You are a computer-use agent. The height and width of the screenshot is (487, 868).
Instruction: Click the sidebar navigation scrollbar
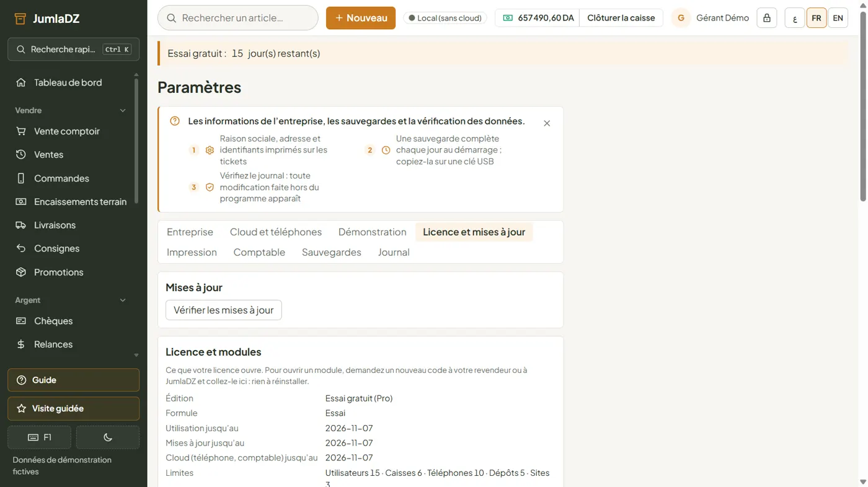pos(136,143)
